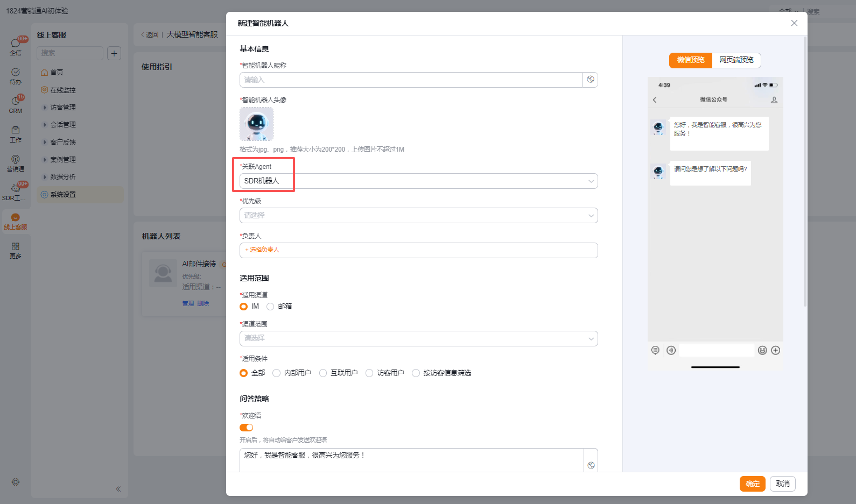Open the 关联Agent dropdown showing SDR机器人

[418, 181]
